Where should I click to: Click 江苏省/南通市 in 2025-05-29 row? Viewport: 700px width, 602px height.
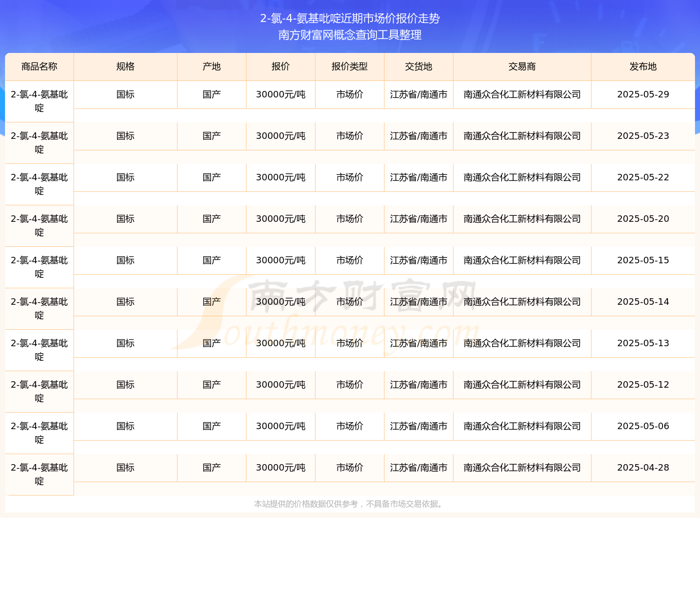coord(418,94)
